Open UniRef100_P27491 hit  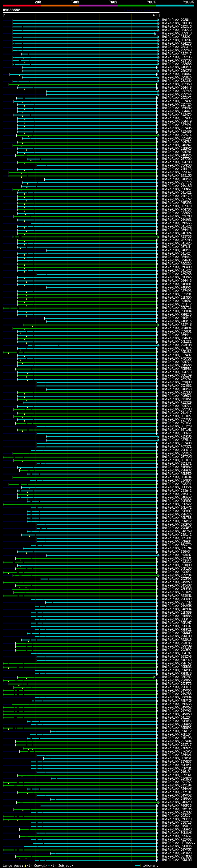[176, 125]
